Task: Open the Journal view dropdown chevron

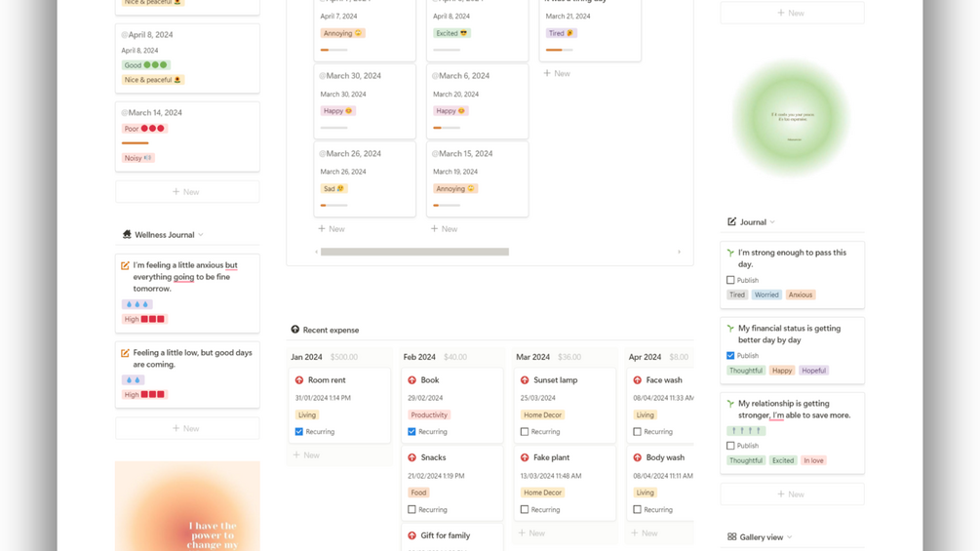Action: click(772, 222)
